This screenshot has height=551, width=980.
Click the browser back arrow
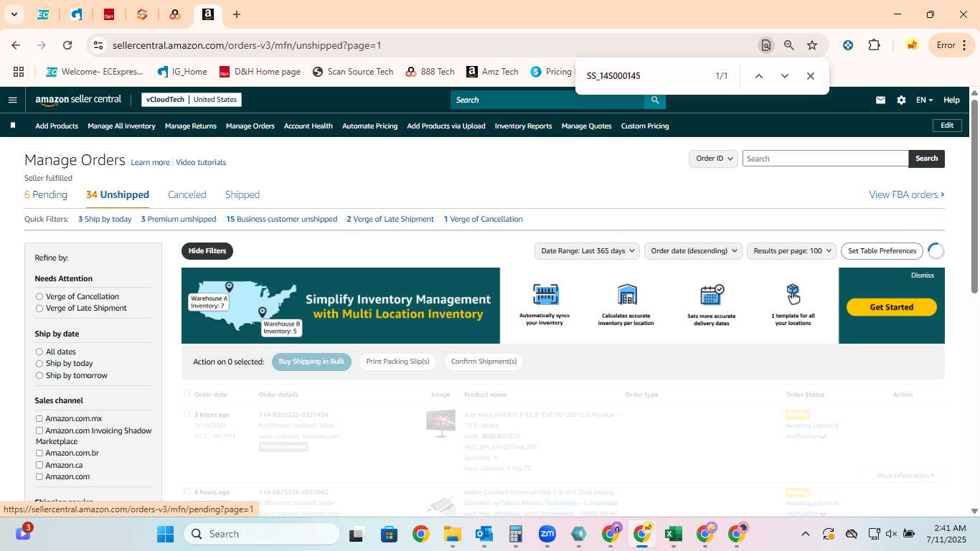click(16, 45)
